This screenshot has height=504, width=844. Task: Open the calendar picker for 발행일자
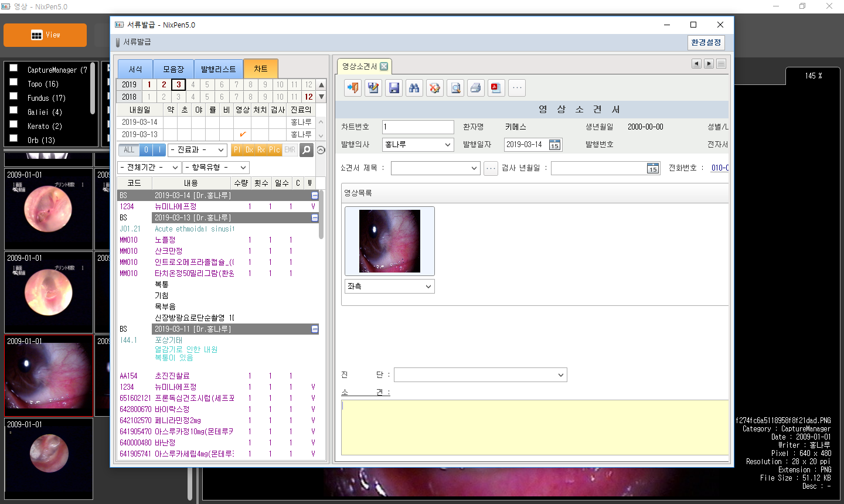554,145
